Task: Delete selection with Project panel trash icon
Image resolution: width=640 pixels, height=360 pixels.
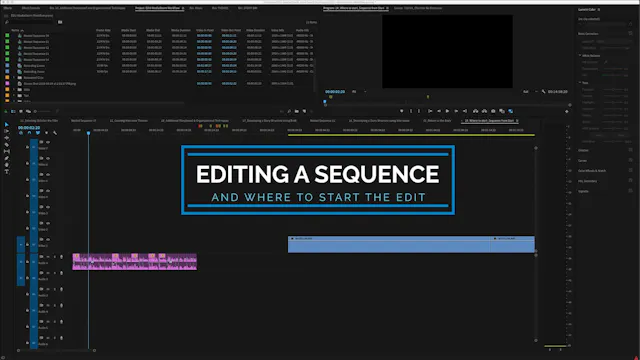Action: click(312, 111)
